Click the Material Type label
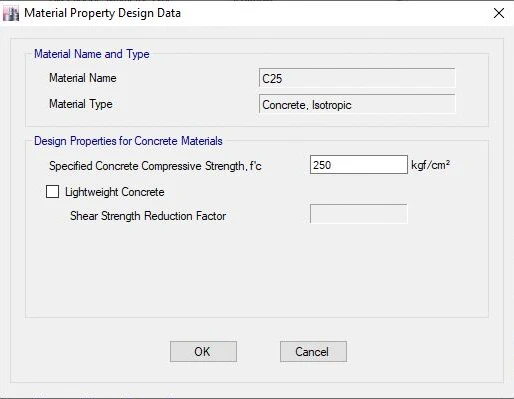The image size is (514, 399). coord(81,104)
